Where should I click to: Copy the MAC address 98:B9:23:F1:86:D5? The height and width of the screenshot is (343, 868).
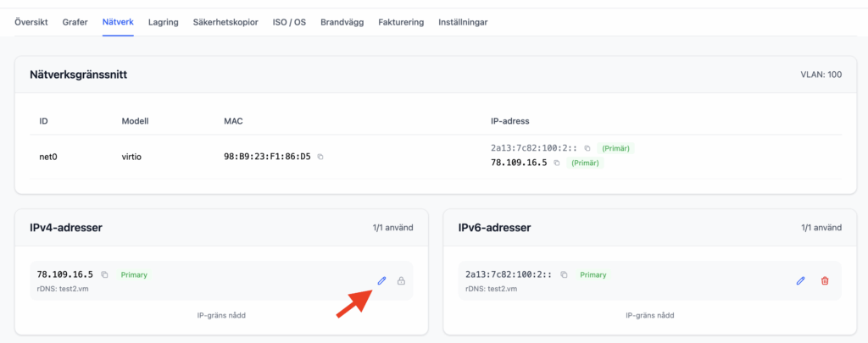[320, 157]
